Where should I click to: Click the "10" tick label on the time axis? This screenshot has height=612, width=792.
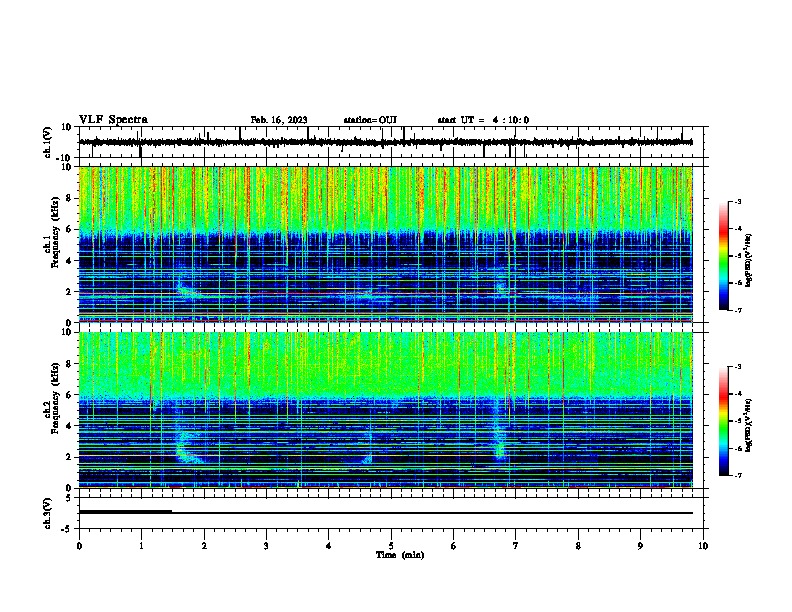click(x=703, y=546)
